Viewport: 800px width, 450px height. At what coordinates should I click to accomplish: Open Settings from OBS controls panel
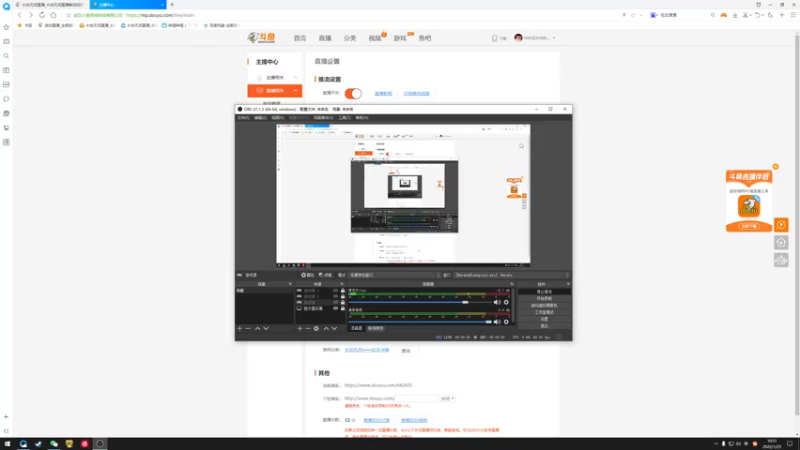click(544, 319)
